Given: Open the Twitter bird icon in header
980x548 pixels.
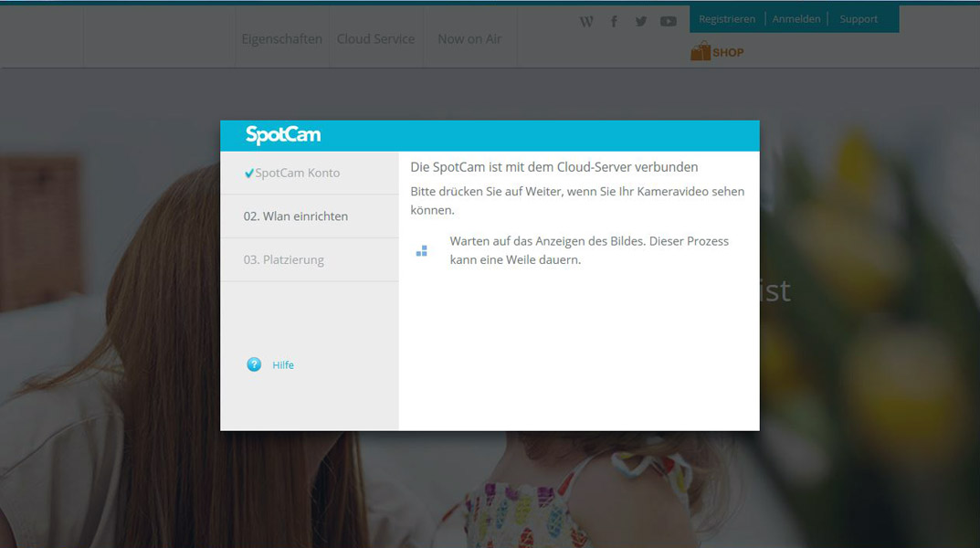Looking at the screenshot, I should pos(640,22).
